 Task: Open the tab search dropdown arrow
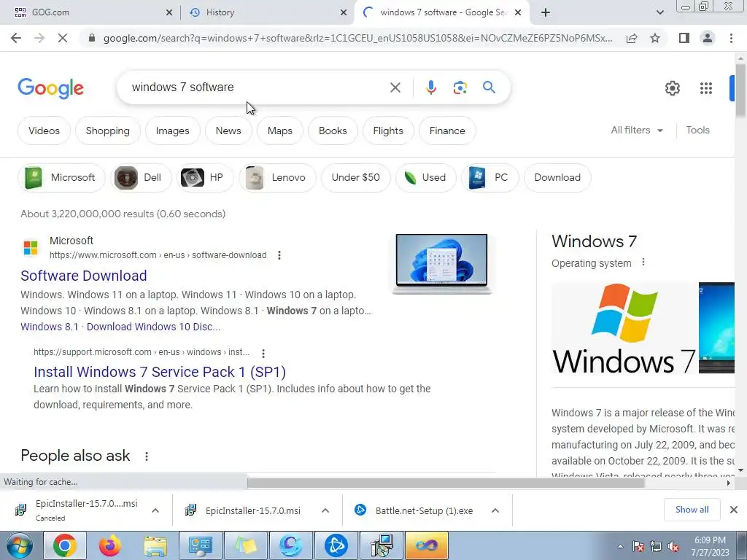tap(659, 12)
